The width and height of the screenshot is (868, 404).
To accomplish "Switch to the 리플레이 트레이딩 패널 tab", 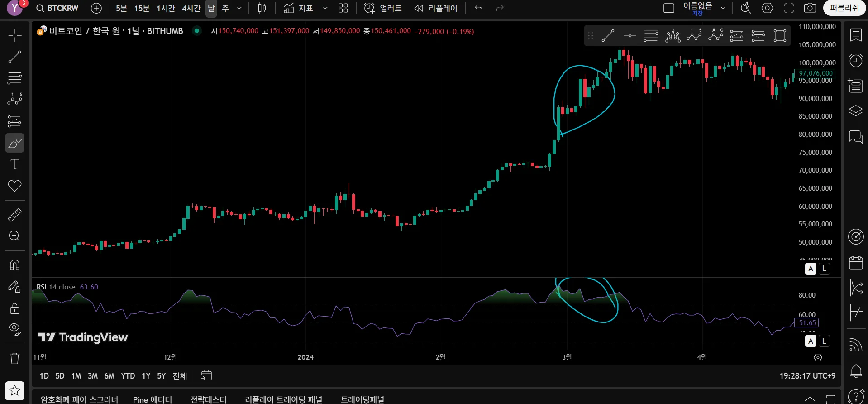I will [284, 399].
